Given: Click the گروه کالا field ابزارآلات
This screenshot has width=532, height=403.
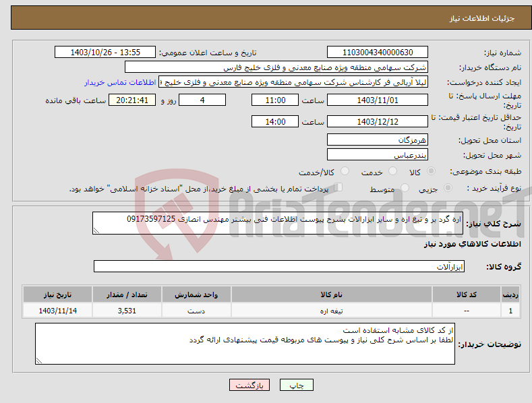Looking at the screenshot, I should tap(279, 266).
